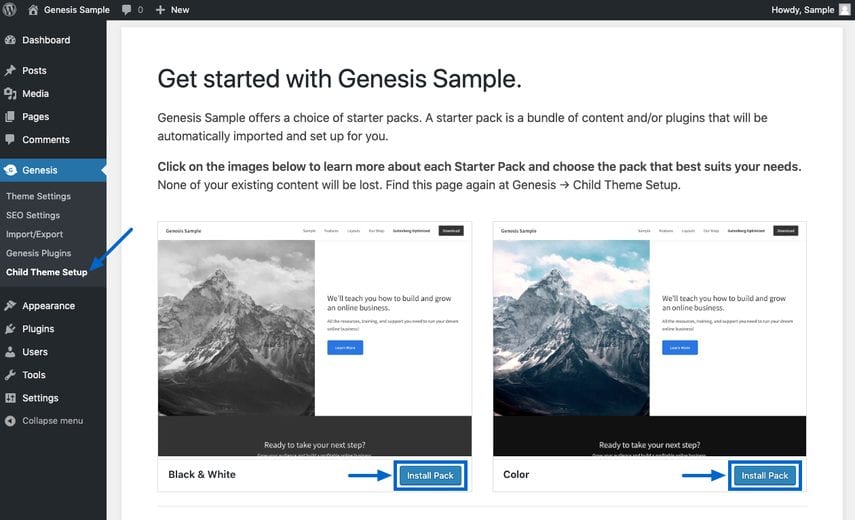Click the Genesis Sample site name link
The width and height of the screenshot is (855, 520).
(76, 10)
